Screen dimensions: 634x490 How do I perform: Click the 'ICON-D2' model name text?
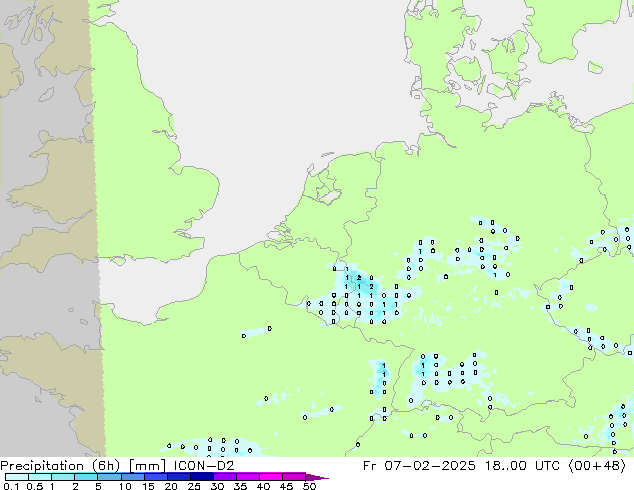point(204,466)
